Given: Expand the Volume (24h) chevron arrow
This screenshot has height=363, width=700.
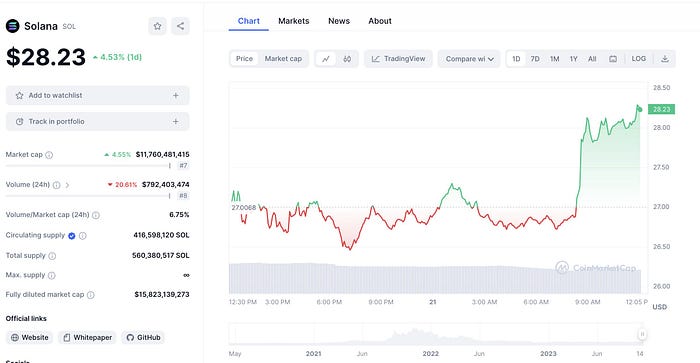Looking at the screenshot, I should pyautogui.click(x=67, y=185).
